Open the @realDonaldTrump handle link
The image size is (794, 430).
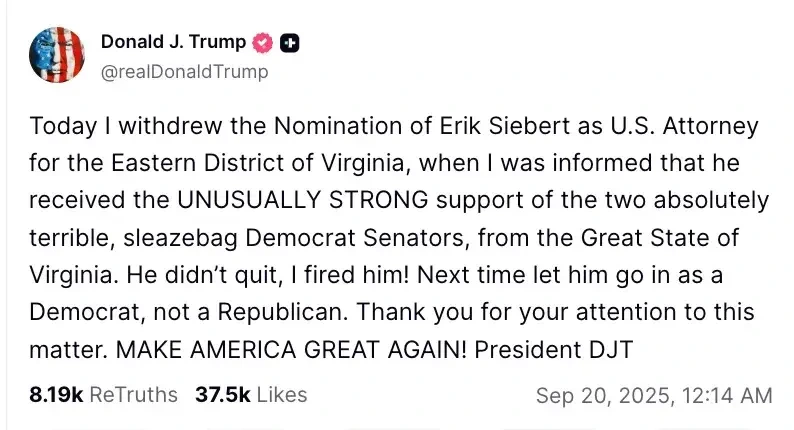[184, 72]
